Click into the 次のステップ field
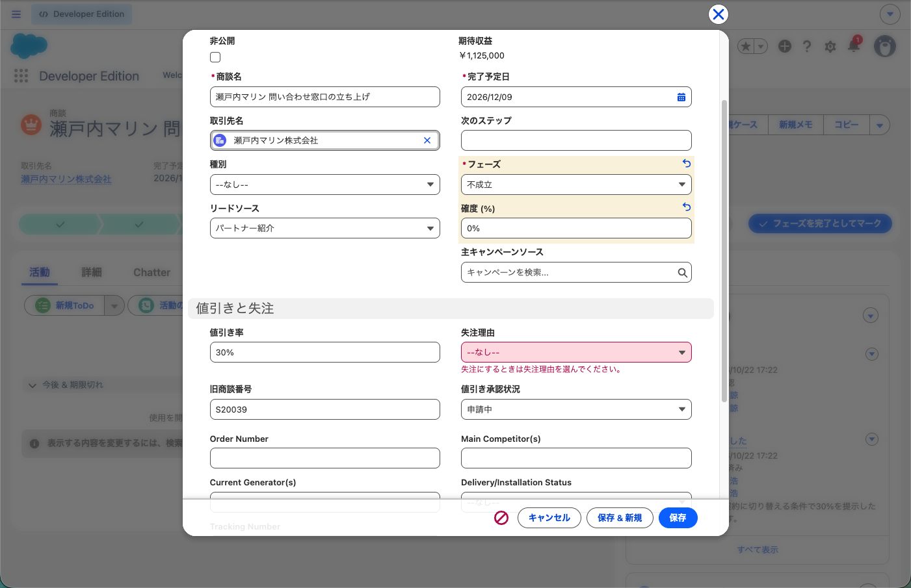Screen dimensions: 911x588 click(x=576, y=140)
